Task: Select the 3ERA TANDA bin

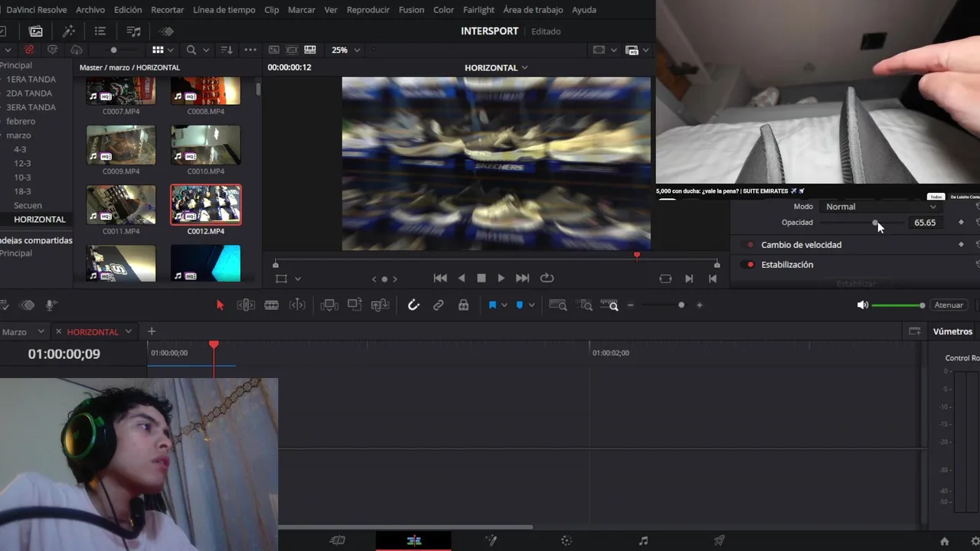Action: tap(31, 107)
